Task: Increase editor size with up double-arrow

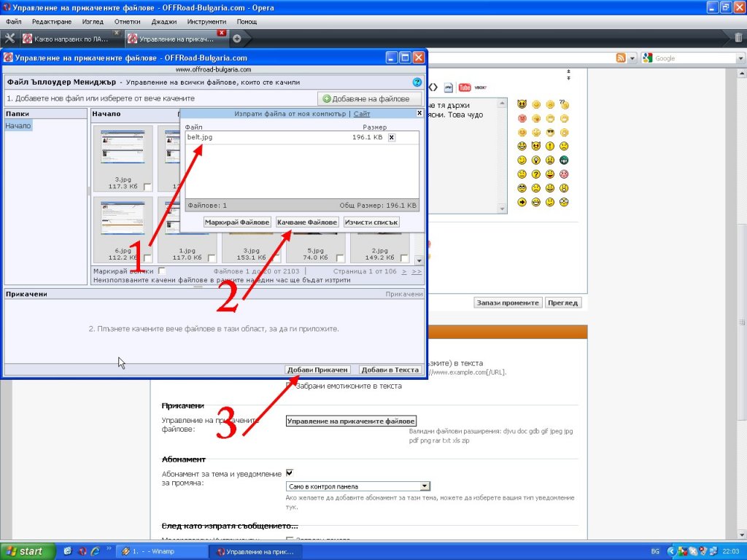Action: pyautogui.click(x=568, y=71)
